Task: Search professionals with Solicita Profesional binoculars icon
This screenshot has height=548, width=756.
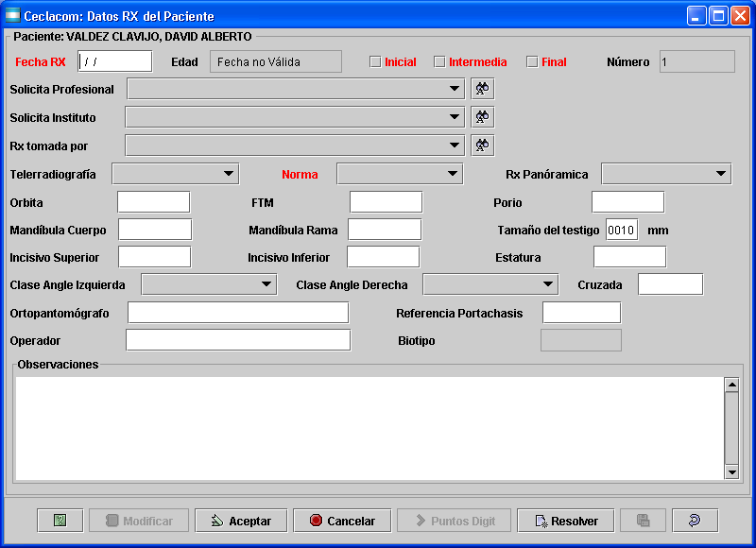Action: click(x=482, y=89)
